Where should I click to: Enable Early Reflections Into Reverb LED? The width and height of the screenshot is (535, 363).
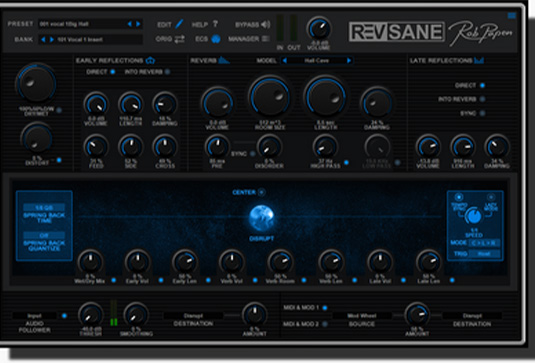168,72
